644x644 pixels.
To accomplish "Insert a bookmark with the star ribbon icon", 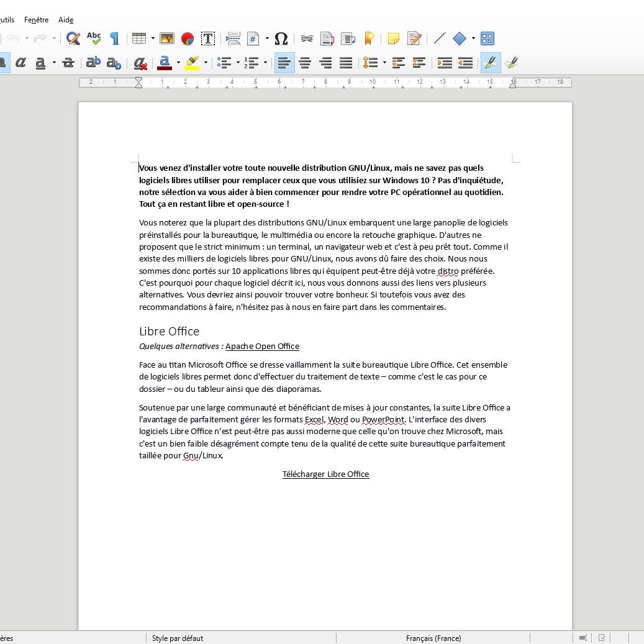I will pyautogui.click(x=369, y=39).
